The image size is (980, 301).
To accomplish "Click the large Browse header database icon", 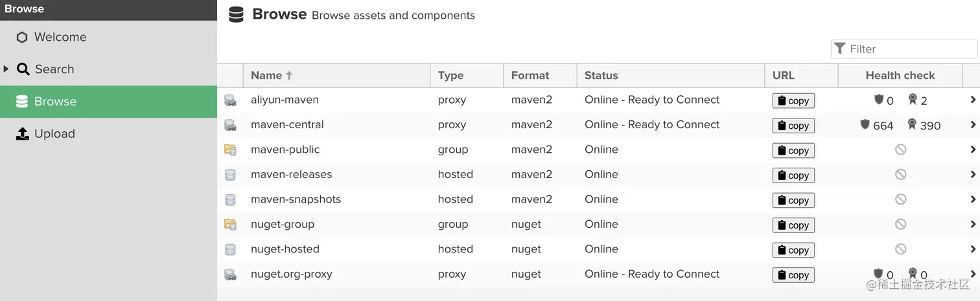I will tap(237, 15).
